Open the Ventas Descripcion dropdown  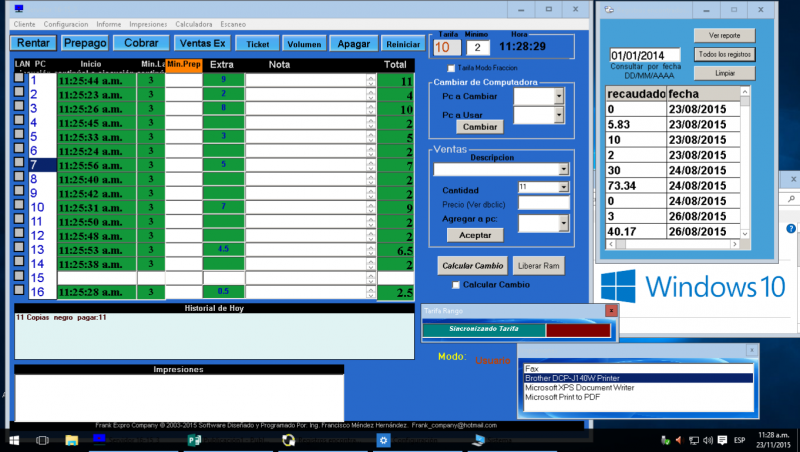coord(563,169)
